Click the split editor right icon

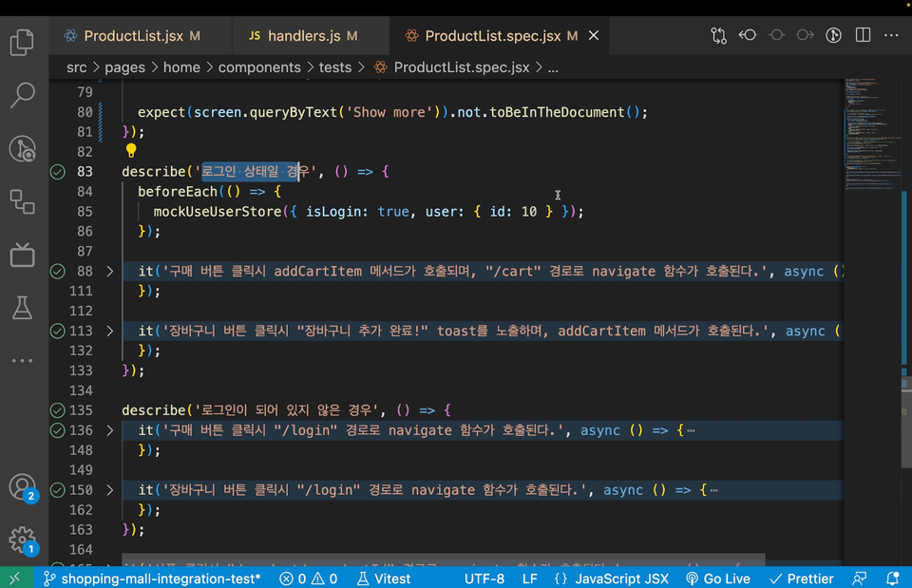pyautogui.click(x=863, y=36)
